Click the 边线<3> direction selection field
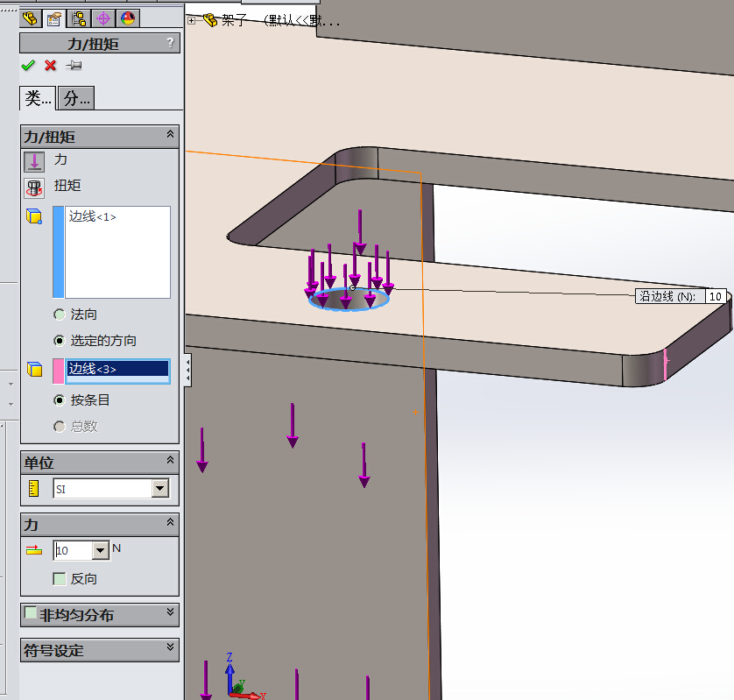Screen dimensions: 734x700 pyautogui.click(x=117, y=370)
